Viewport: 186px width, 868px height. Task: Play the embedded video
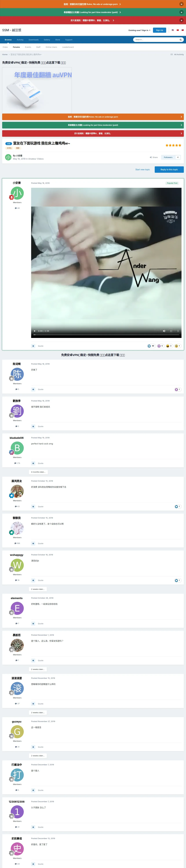[34, 331]
